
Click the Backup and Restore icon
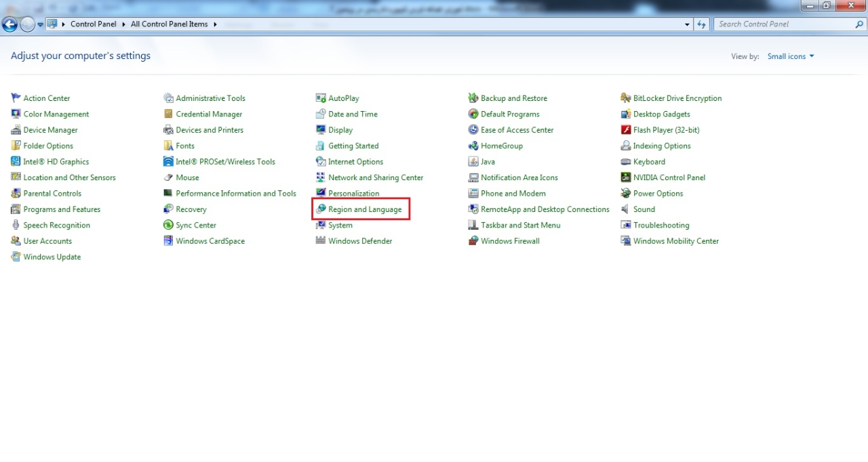(x=473, y=98)
